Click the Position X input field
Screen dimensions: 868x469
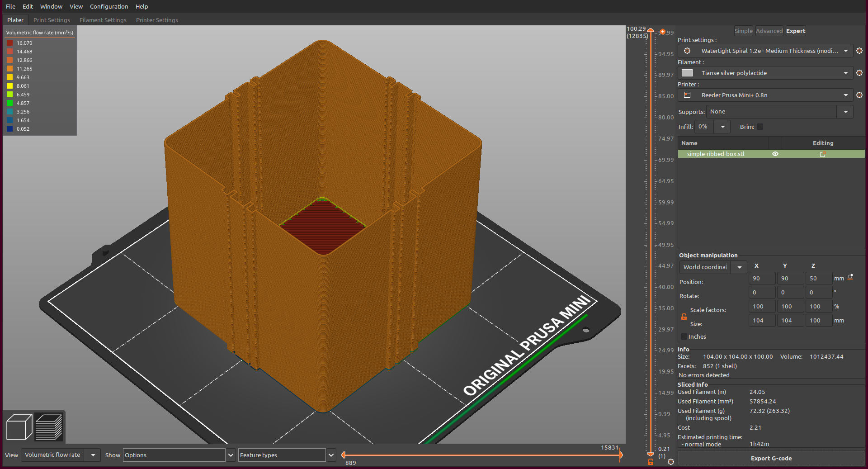coord(762,278)
